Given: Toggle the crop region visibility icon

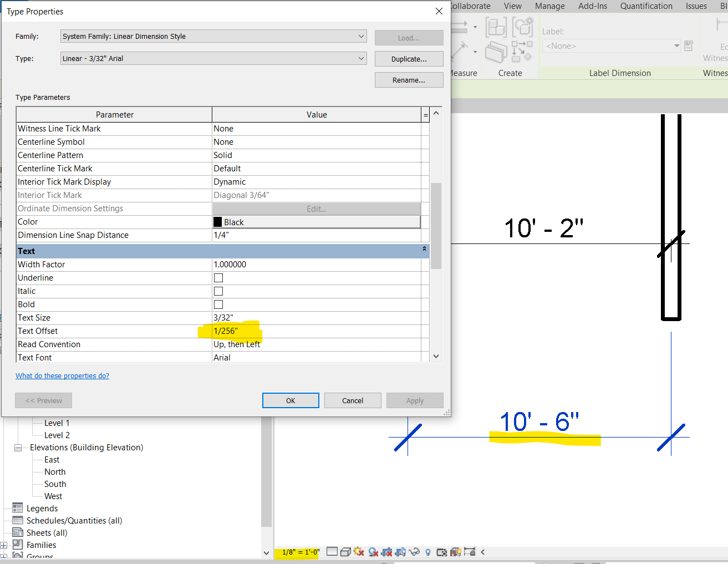Looking at the screenshot, I should [401, 551].
